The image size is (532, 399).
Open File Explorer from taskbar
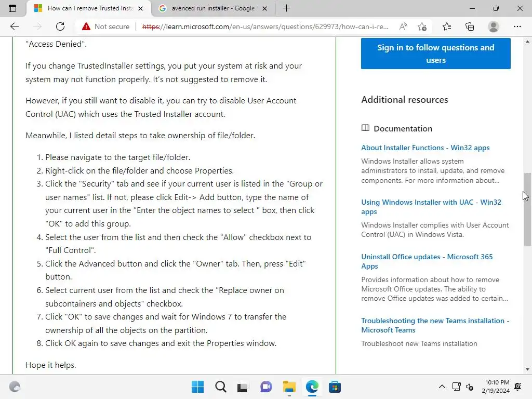pyautogui.click(x=289, y=387)
